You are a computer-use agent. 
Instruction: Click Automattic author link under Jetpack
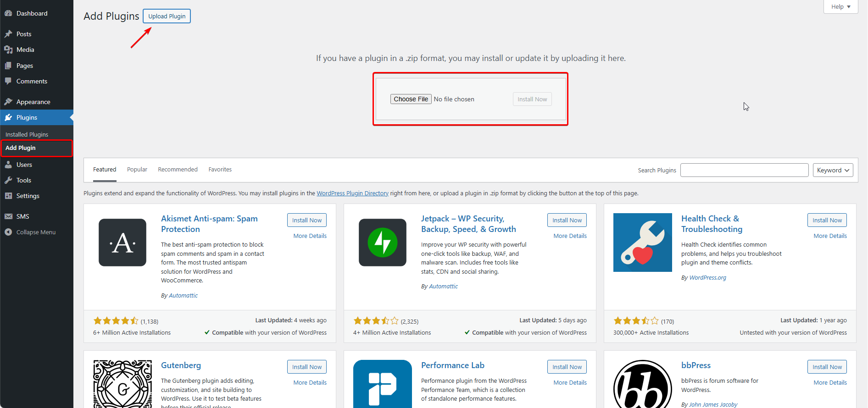point(444,287)
